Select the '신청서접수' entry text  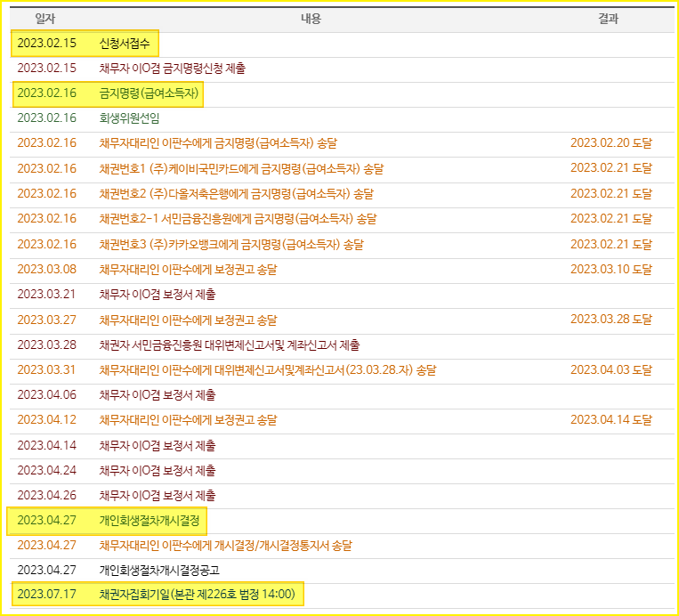[x=125, y=44]
